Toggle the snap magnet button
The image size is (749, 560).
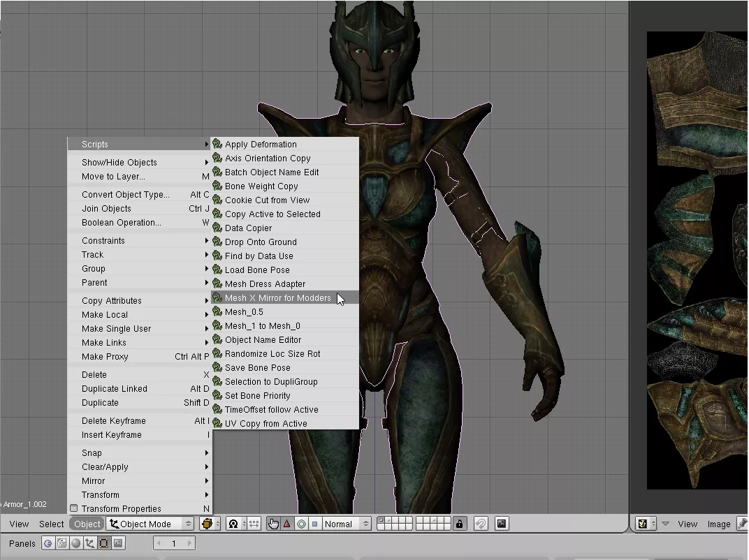coord(481,524)
